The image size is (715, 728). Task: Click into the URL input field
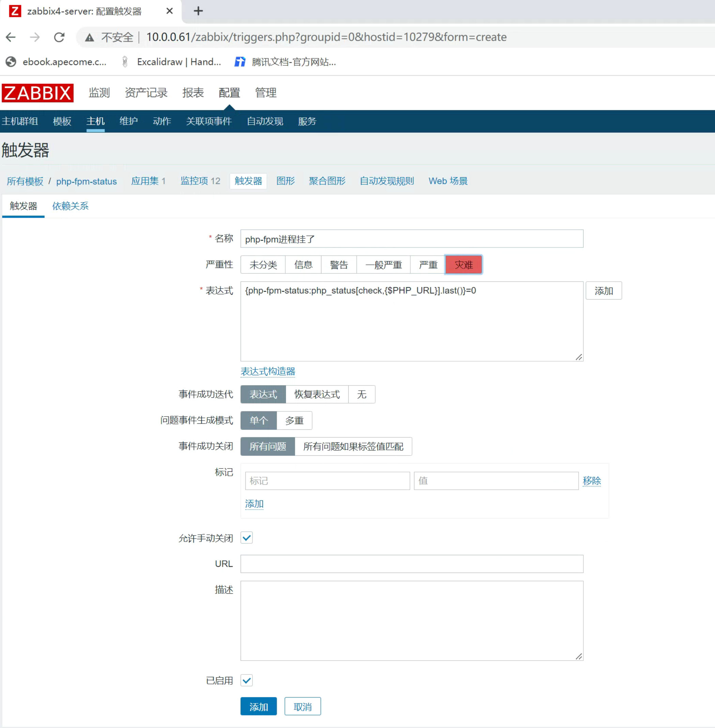pyautogui.click(x=412, y=563)
